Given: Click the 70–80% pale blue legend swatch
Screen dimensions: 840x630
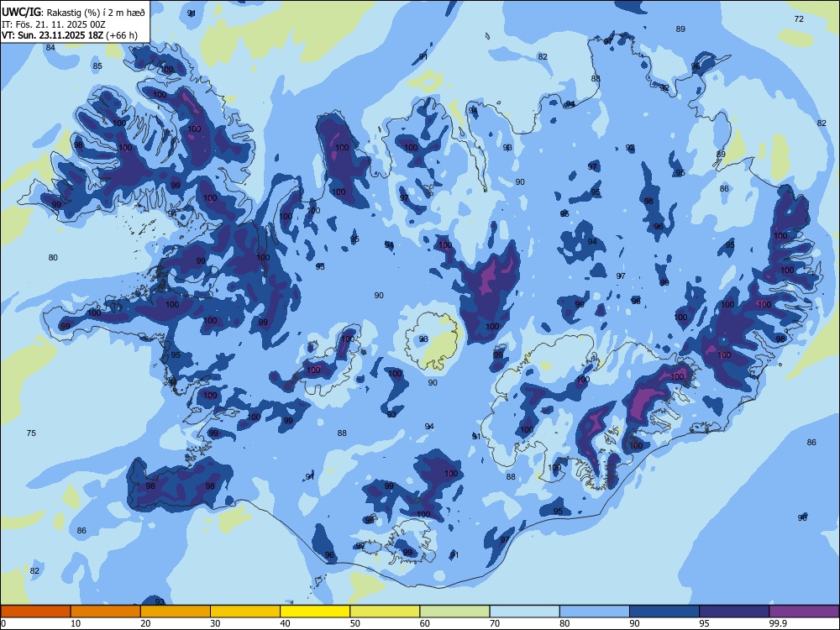Looking at the screenshot, I should coord(524,612).
